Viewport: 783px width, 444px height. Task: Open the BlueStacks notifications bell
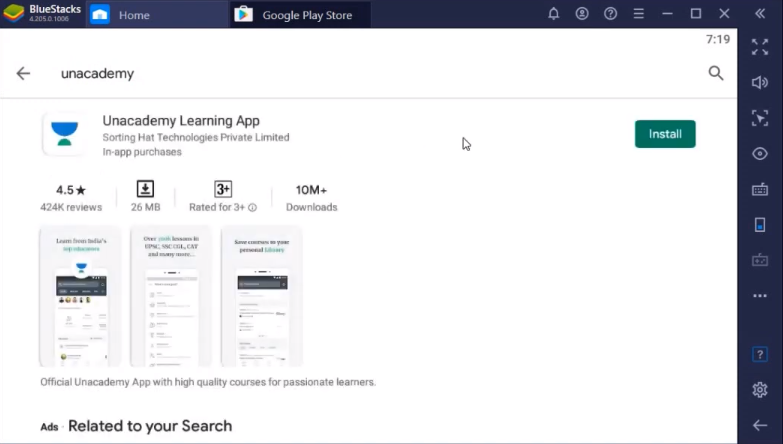tap(553, 14)
